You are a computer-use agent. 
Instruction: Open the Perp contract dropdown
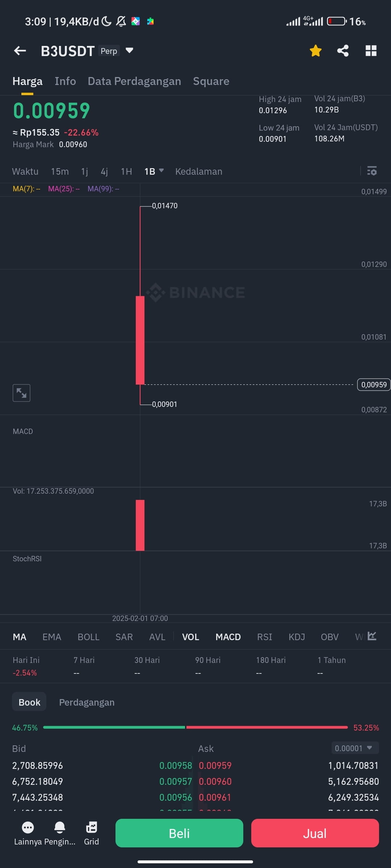click(x=129, y=51)
